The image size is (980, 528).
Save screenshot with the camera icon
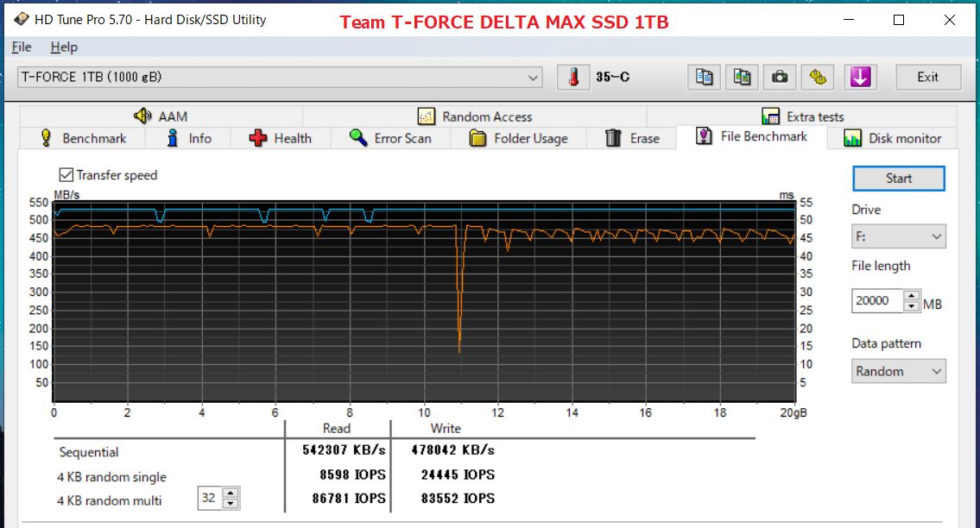click(780, 77)
